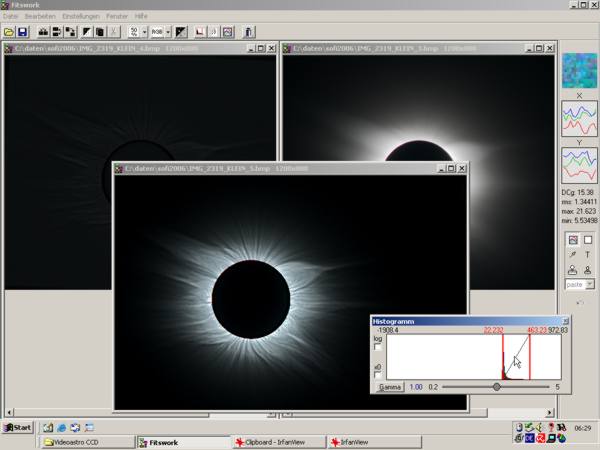
Task: Open the RGB channel dropdown
Action: 168,32
